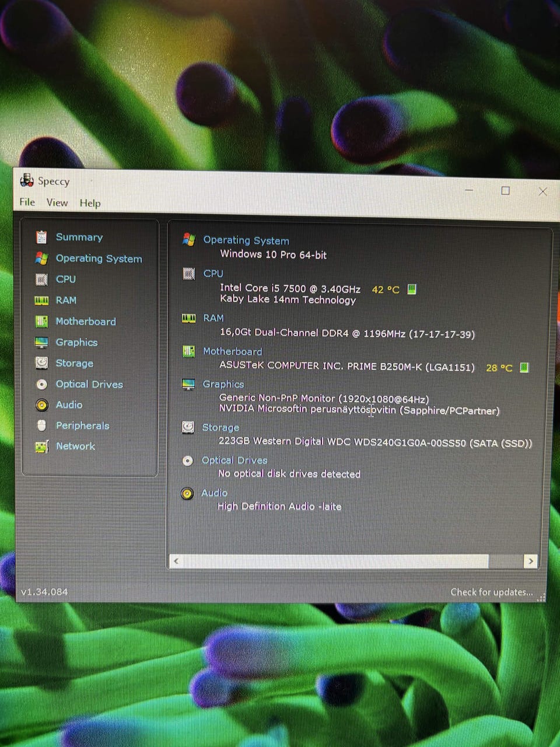Open the View menu
560x747 pixels.
click(57, 203)
